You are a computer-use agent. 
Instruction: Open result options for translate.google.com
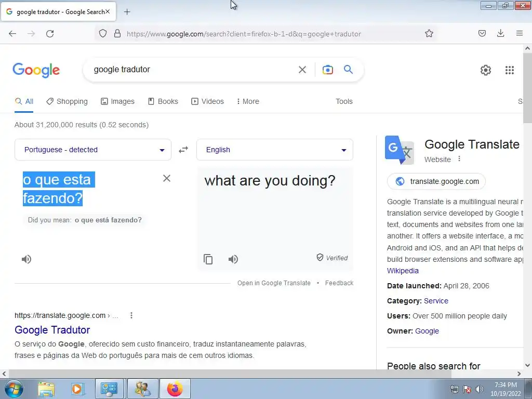[131, 315]
